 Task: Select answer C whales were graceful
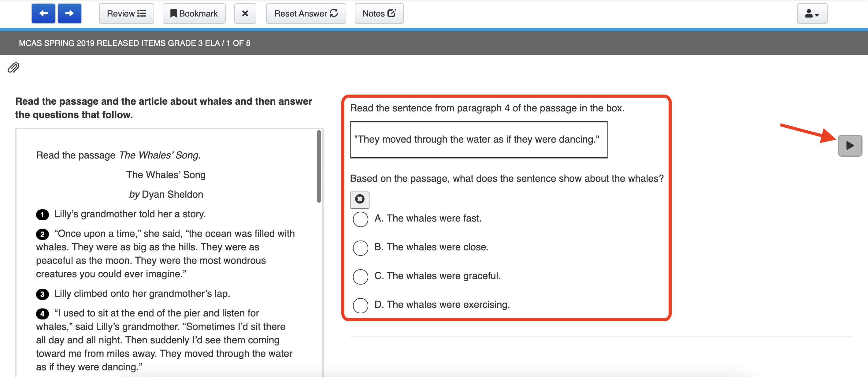click(360, 277)
